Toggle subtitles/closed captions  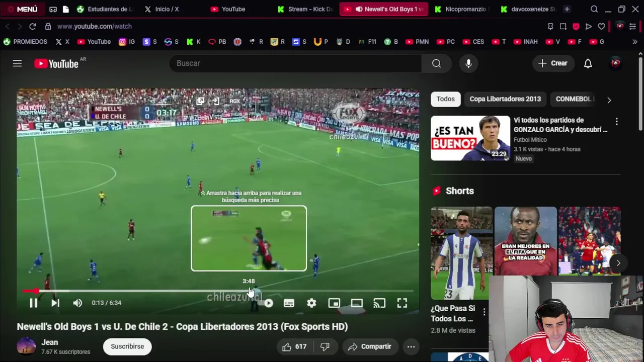tap(289, 303)
